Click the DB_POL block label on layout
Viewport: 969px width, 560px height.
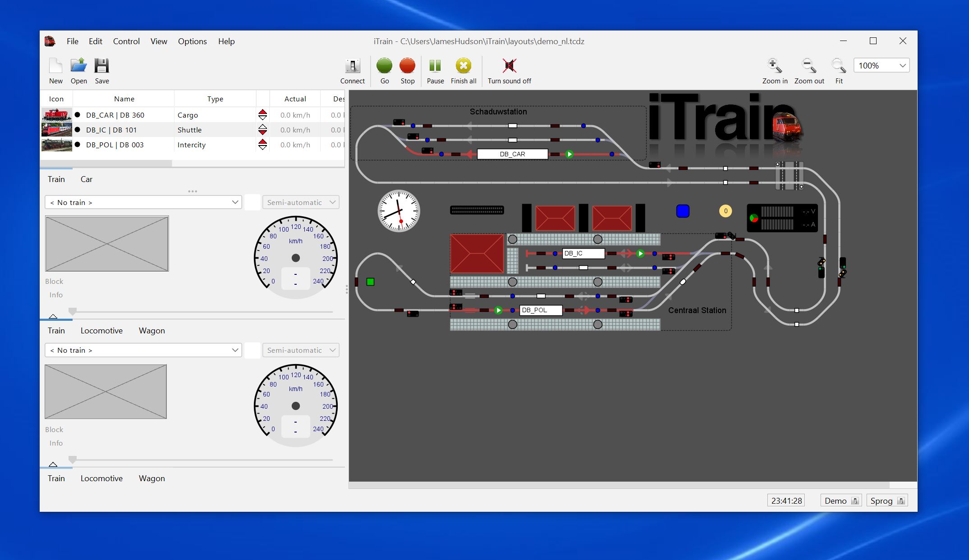541,310
